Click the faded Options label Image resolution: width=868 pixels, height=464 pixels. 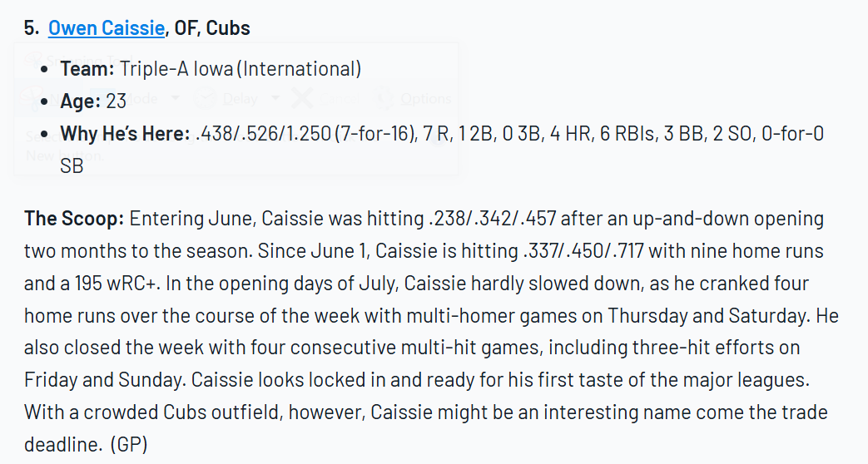(x=425, y=98)
